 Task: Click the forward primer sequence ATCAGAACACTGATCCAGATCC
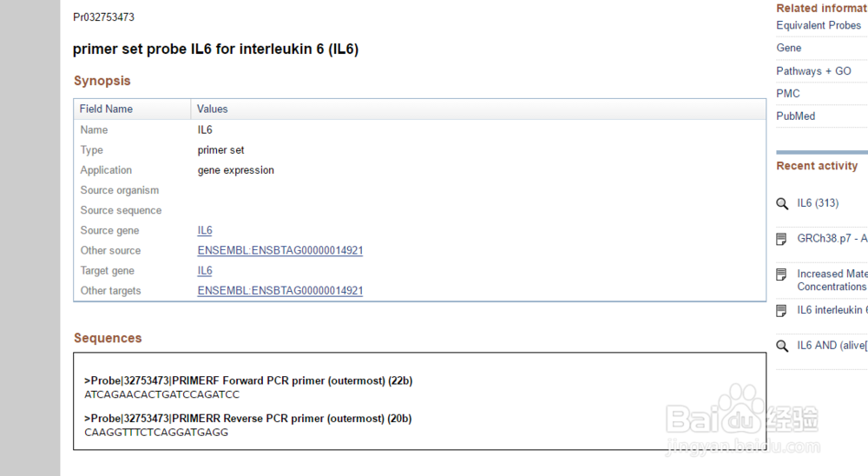click(x=161, y=395)
